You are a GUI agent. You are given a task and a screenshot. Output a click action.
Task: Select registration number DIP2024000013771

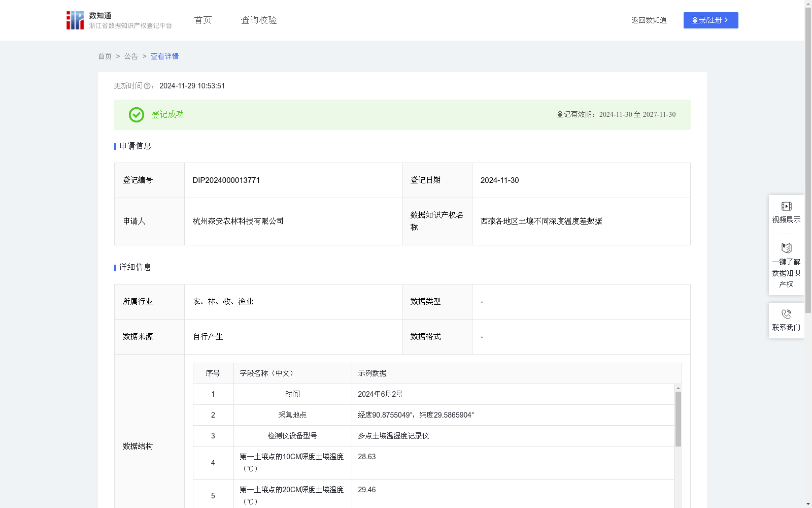tap(226, 180)
